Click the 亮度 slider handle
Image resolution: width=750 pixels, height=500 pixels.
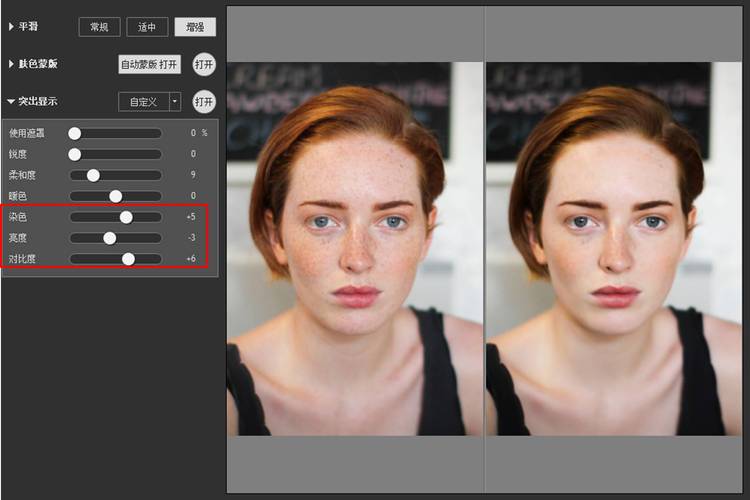click(110, 238)
